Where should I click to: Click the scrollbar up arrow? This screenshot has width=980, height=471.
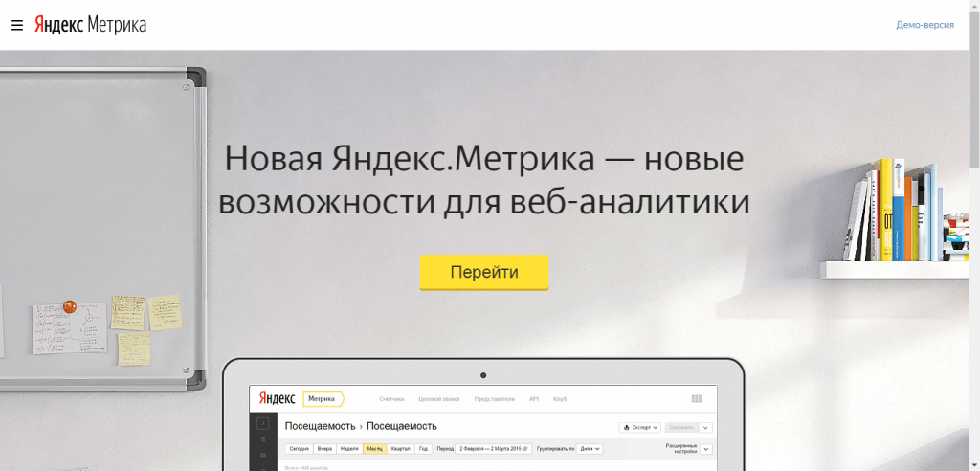[974, 5]
